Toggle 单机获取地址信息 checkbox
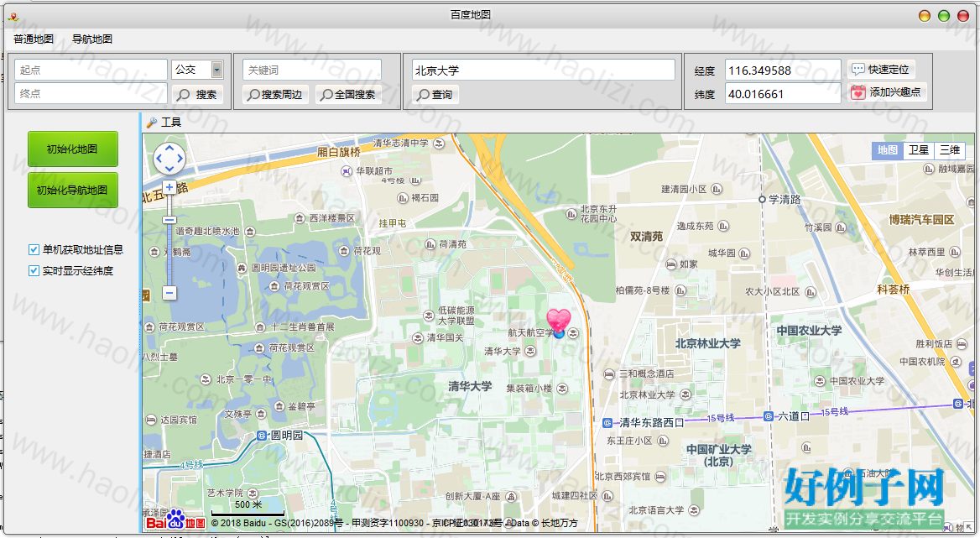This screenshot has width=980, height=538. click(34, 250)
